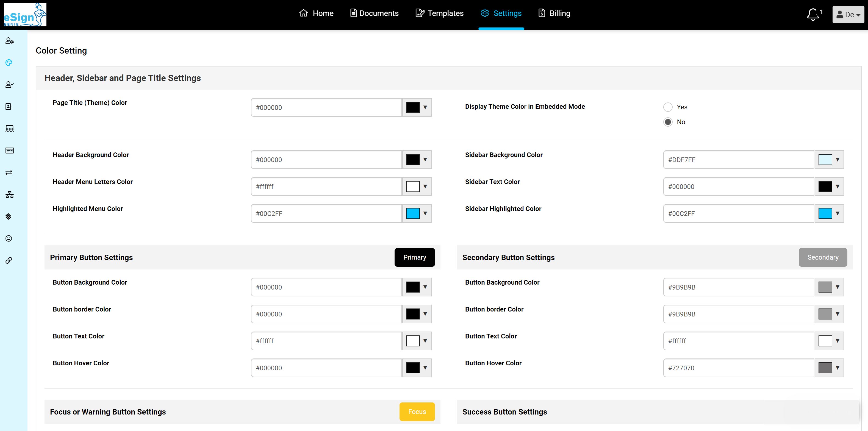Open the contacts address book sidebar icon
The height and width of the screenshot is (431, 868).
pyautogui.click(x=9, y=107)
